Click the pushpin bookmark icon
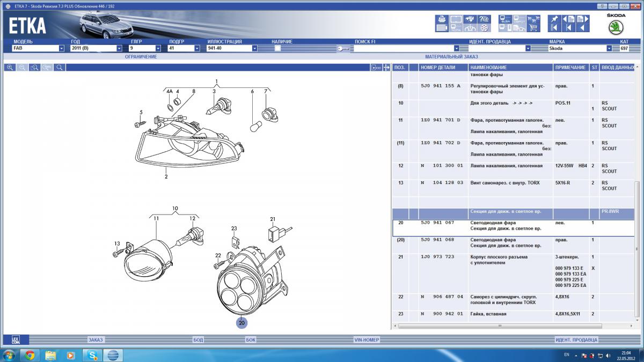The image size is (644, 362). (554, 19)
